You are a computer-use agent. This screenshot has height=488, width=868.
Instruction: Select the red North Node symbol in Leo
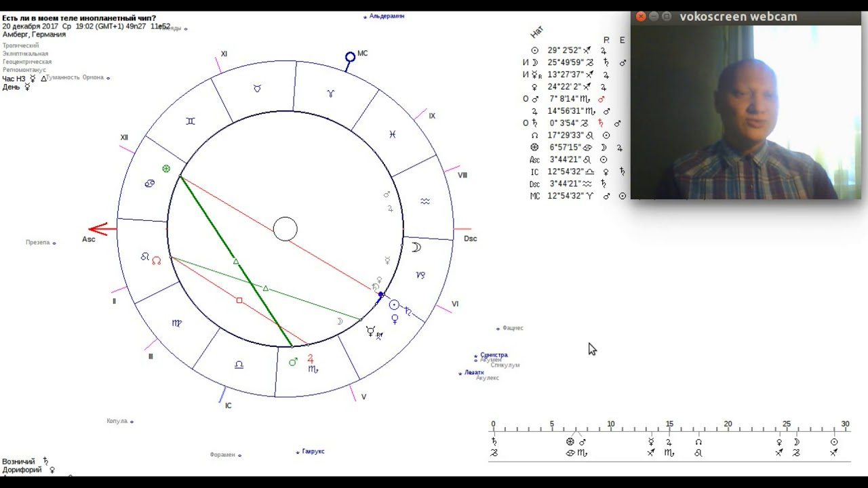click(x=157, y=260)
